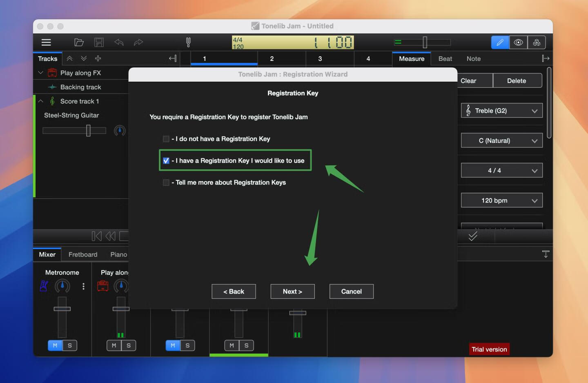Viewport: 588px width, 383px height.
Task: Toggle Play along channel mute M button
Action: click(114, 345)
